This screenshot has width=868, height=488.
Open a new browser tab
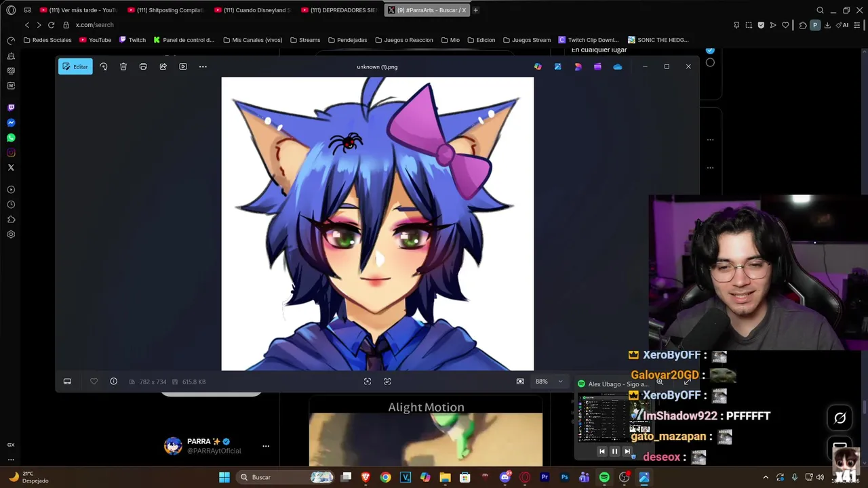pos(475,10)
